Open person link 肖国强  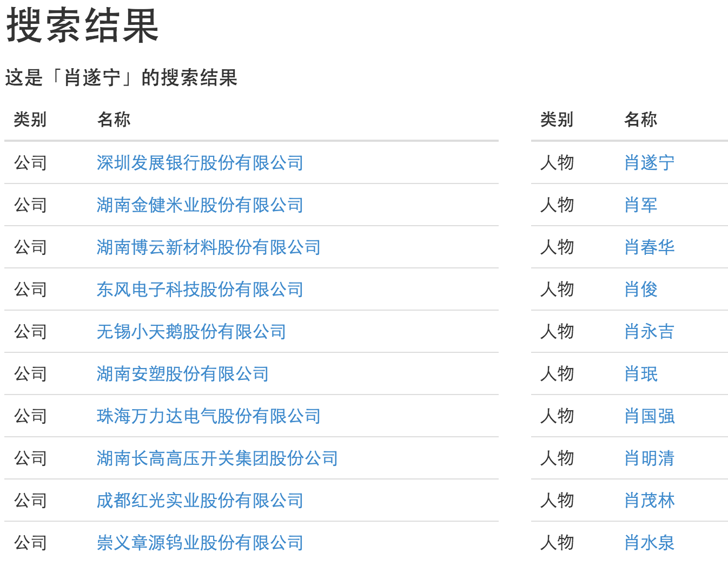[649, 416]
